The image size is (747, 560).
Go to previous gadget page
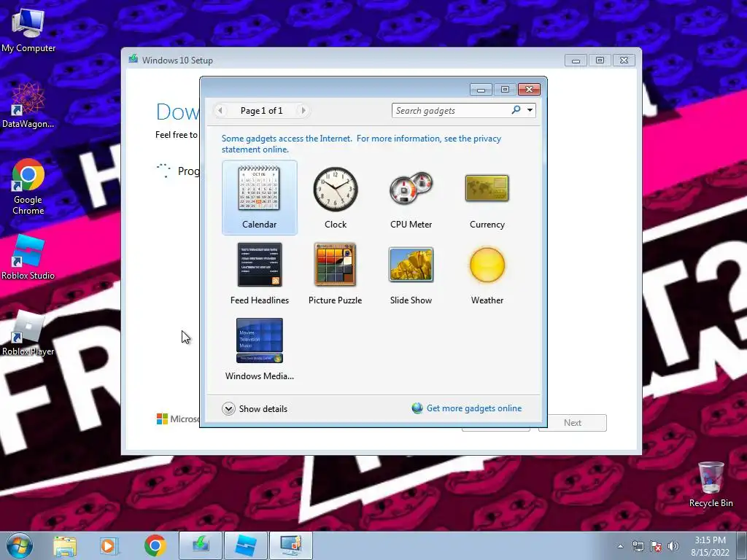(220, 111)
